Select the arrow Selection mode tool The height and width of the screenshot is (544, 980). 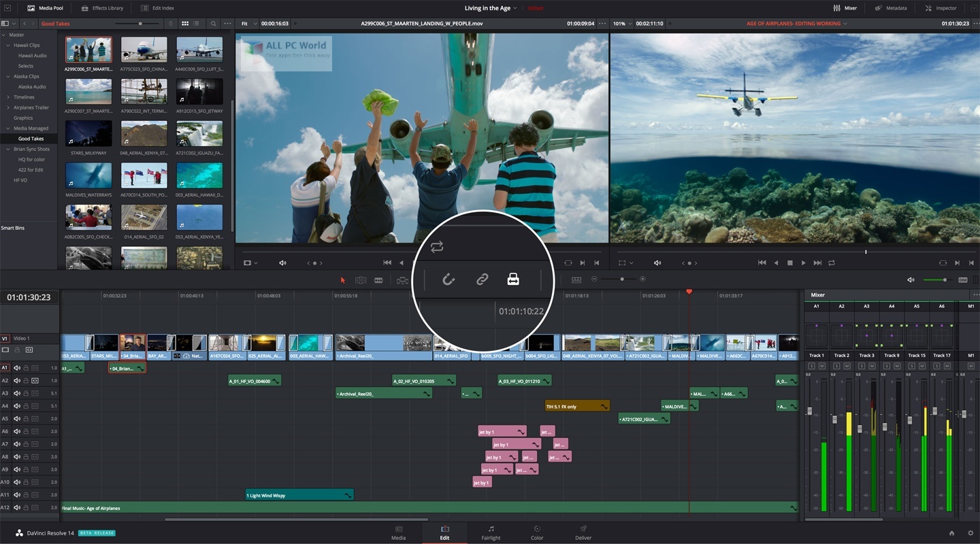(343, 280)
